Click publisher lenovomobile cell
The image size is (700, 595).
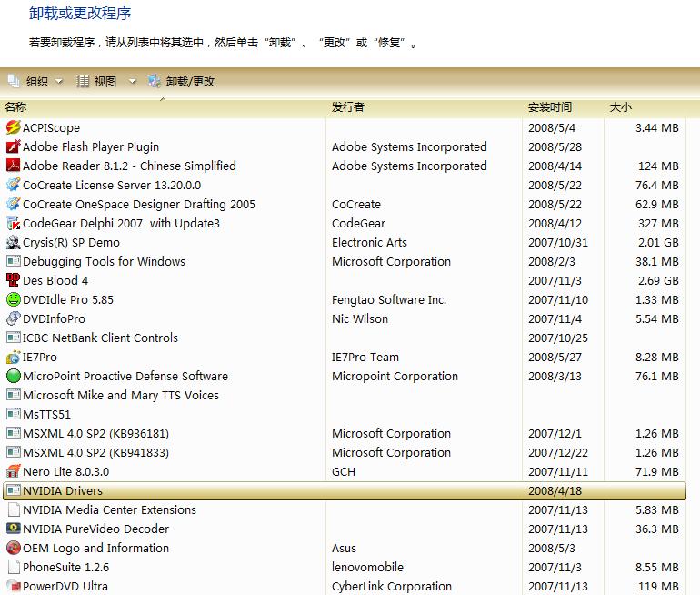coord(367,568)
